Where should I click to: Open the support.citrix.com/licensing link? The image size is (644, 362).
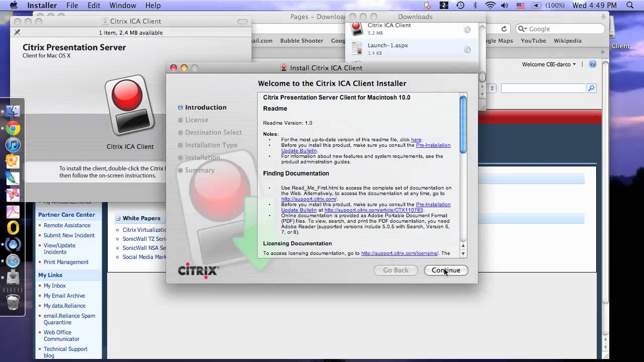click(x=399, y=253)
